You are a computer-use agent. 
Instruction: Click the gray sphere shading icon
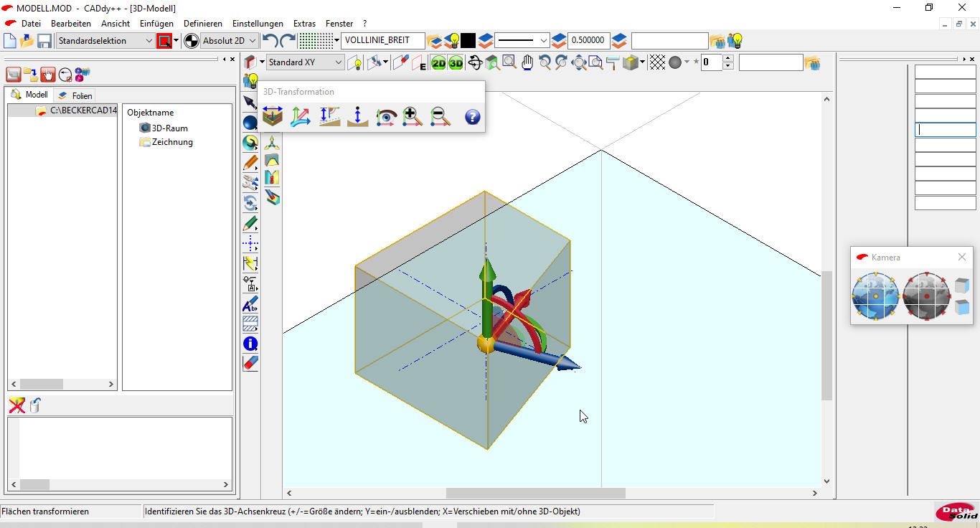click(x=675, y=63)
